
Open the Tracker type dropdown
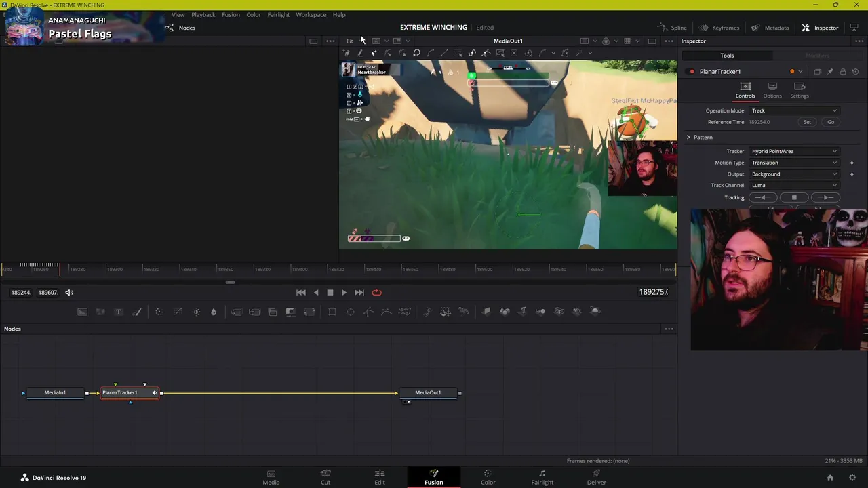point(794,151)
